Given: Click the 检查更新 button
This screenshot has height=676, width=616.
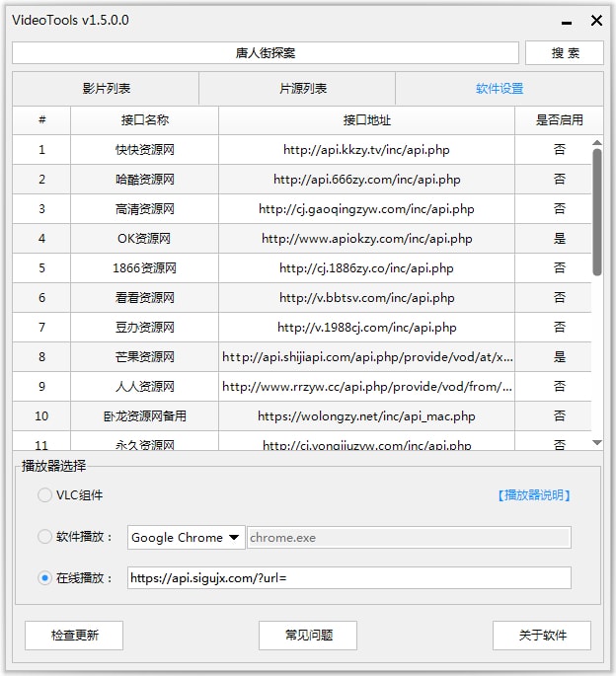Looking at the screenshot, I should [74, 636].
